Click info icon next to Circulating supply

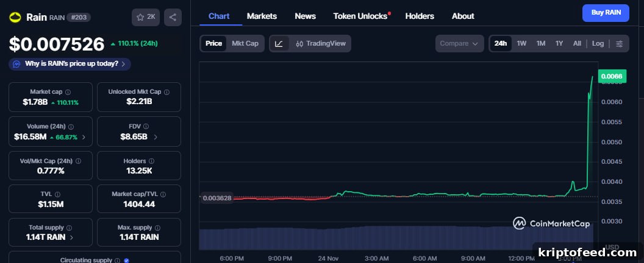click(x=118, y=261)
